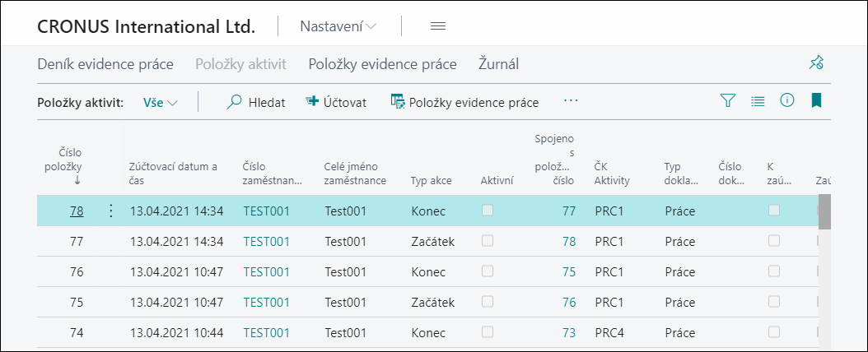This screenshot has width=868, height=352.
Task: Open entry number 78 link
Action: pyautogui.click(x=77, y=211)
